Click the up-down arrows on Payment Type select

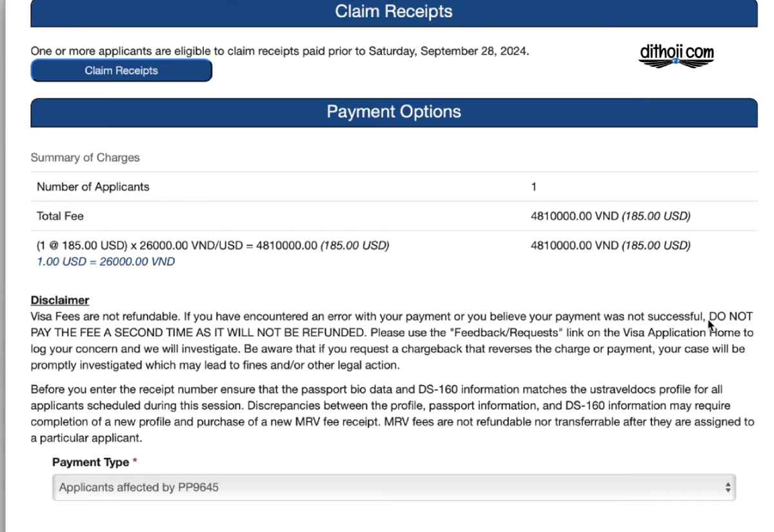click(x=728, y=488)
